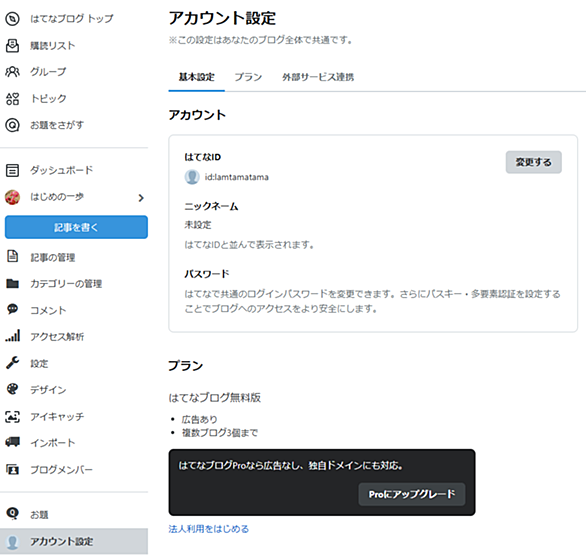Expand the はじめの一歩 blog chevron
The image size is (586, 557).
coord(141,198)
